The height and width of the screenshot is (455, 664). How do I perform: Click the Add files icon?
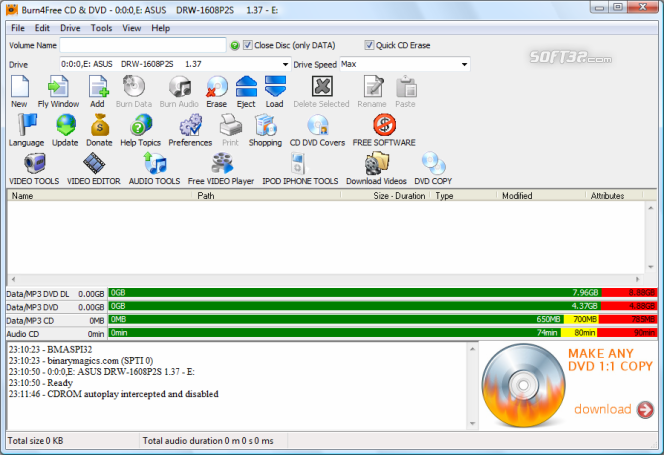[97, 88]
